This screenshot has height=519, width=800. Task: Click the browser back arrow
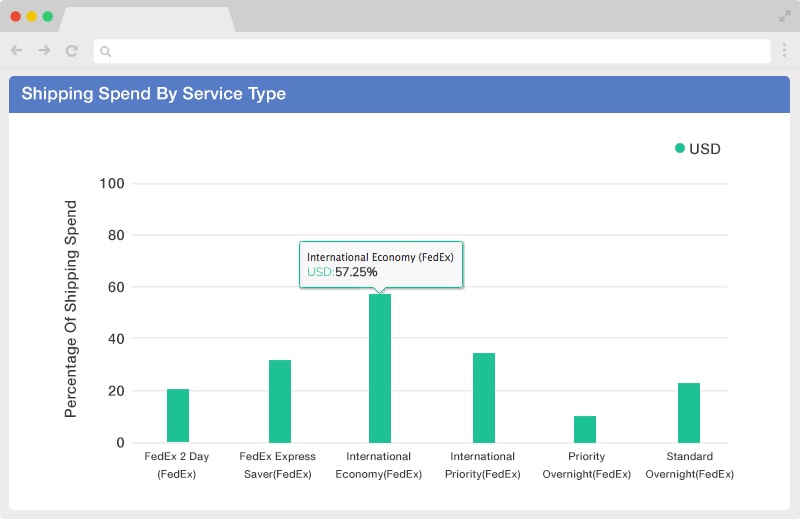16,50
